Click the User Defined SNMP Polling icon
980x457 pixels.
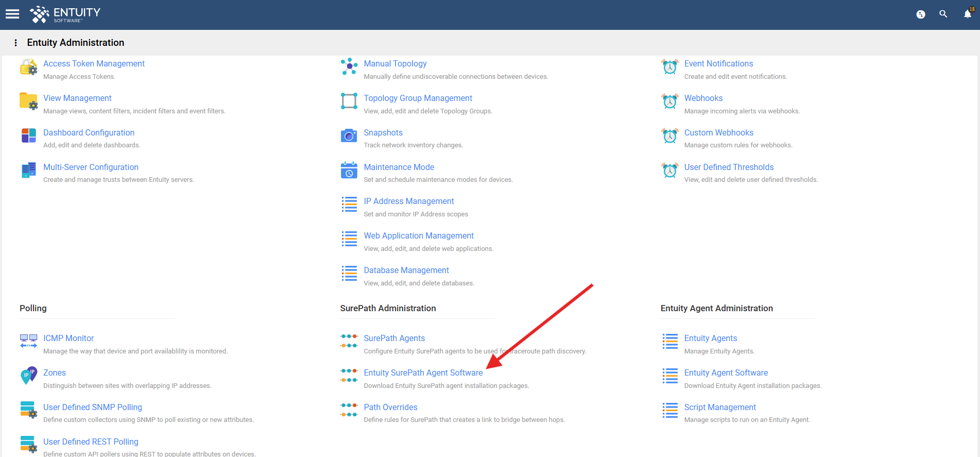[28, 410]
